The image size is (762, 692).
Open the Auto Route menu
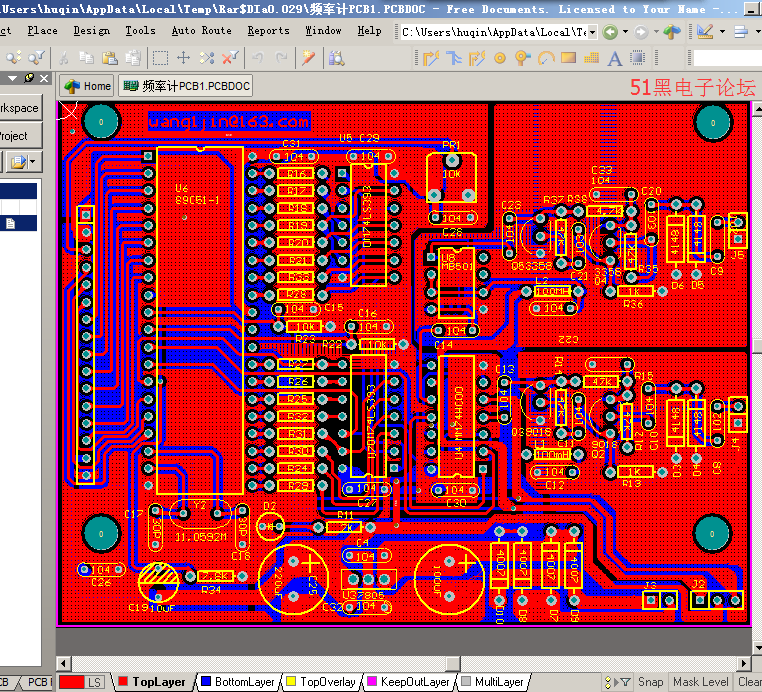[x=202, y=31]
